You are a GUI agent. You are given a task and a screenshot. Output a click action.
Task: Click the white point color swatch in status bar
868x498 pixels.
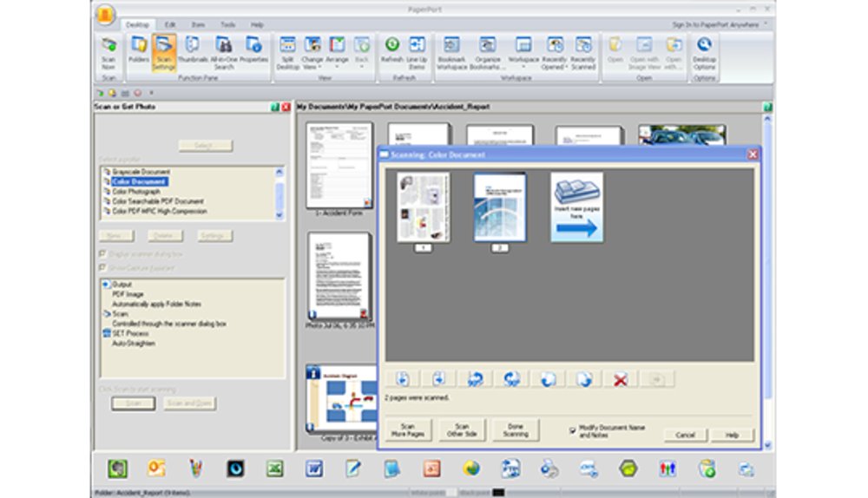pyautogui.click(x=451, y=493)
